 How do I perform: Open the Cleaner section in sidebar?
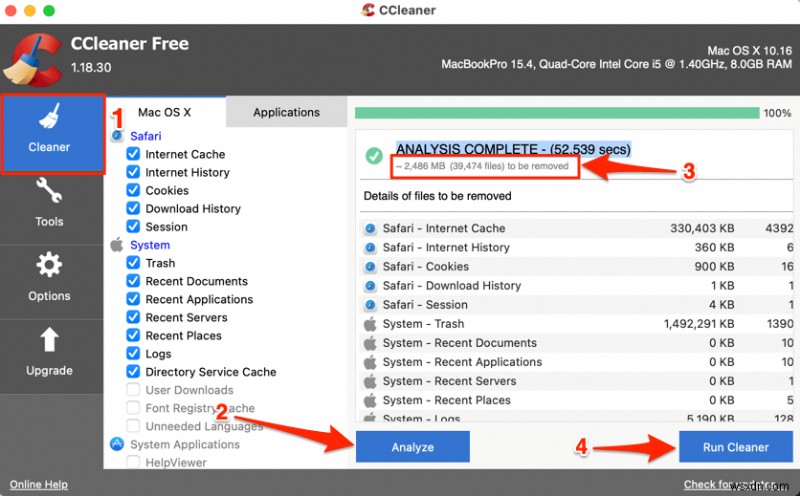click(x=52, y=134)
